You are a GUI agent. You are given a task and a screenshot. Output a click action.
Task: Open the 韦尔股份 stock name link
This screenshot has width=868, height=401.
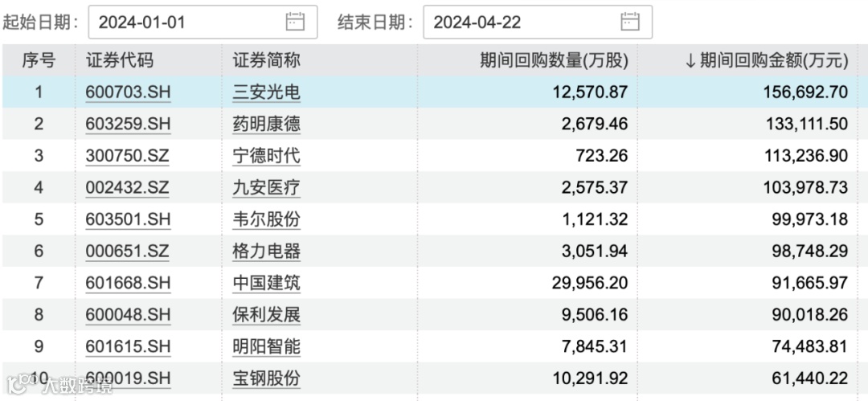point(266,219)
